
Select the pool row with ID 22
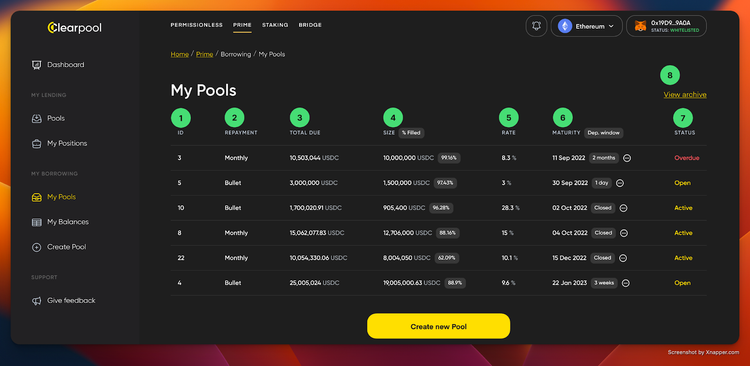pos(438,258)
